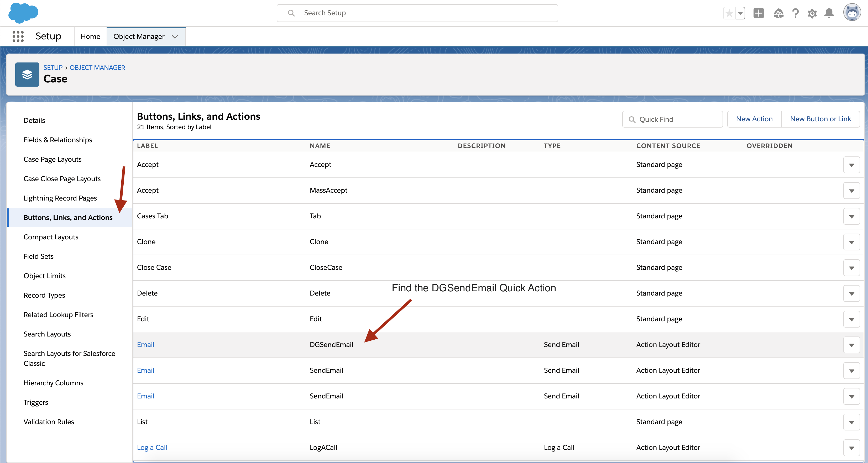Open row menu for List
868x463 pixels.
[x=851, y=422]
